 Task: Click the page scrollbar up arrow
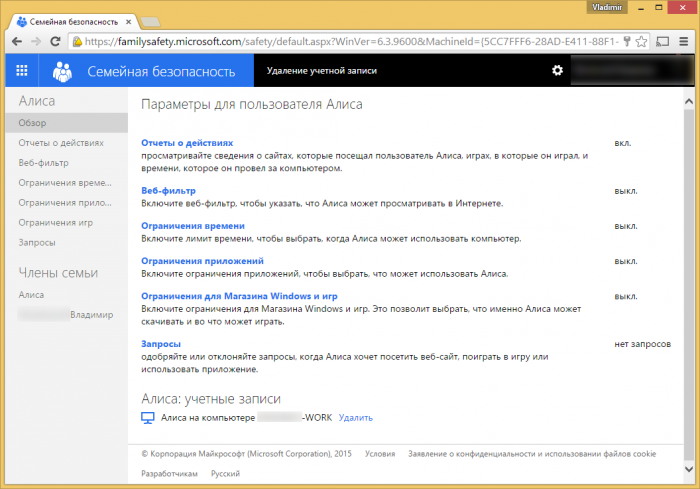click(688, 101)
